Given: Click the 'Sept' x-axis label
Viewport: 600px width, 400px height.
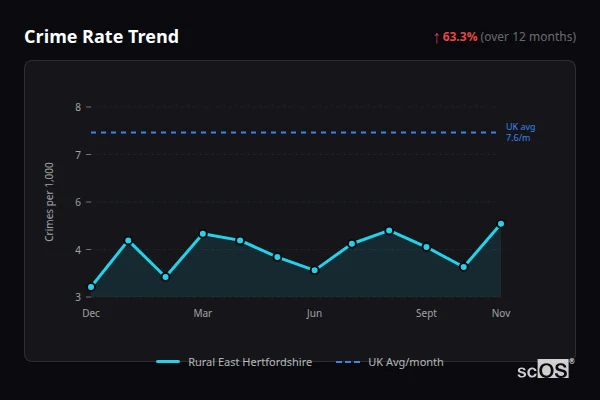Looking at the screenshot, I should click(x=426, y=313).
